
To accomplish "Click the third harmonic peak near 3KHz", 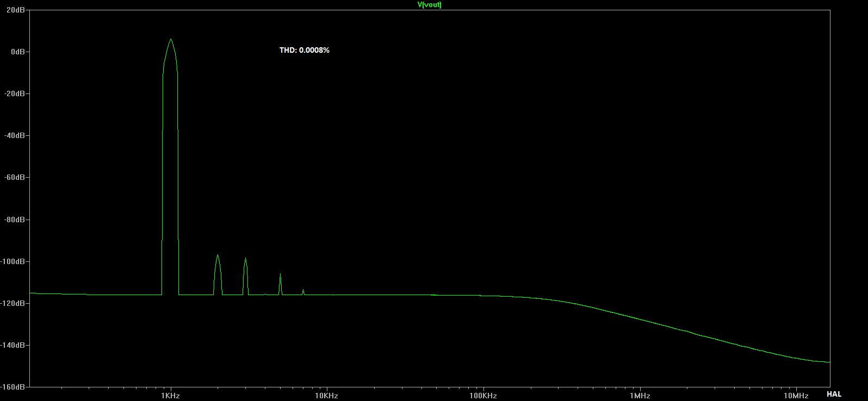I will point(245,258).
